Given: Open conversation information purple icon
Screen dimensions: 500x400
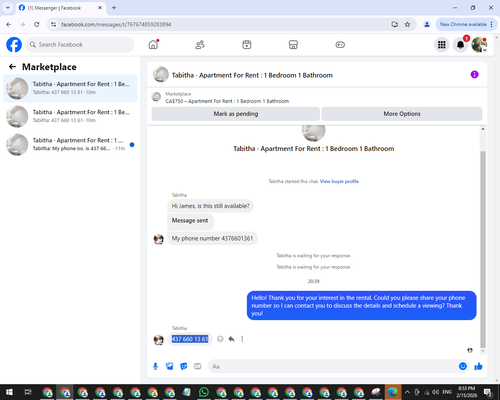Looking at the screenshot, I should point(474,75).
